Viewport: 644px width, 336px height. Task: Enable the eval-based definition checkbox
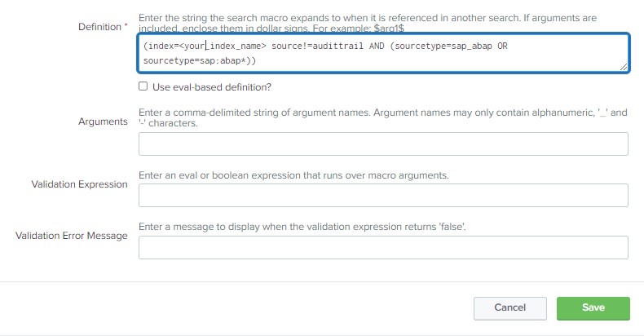[143, 86]
